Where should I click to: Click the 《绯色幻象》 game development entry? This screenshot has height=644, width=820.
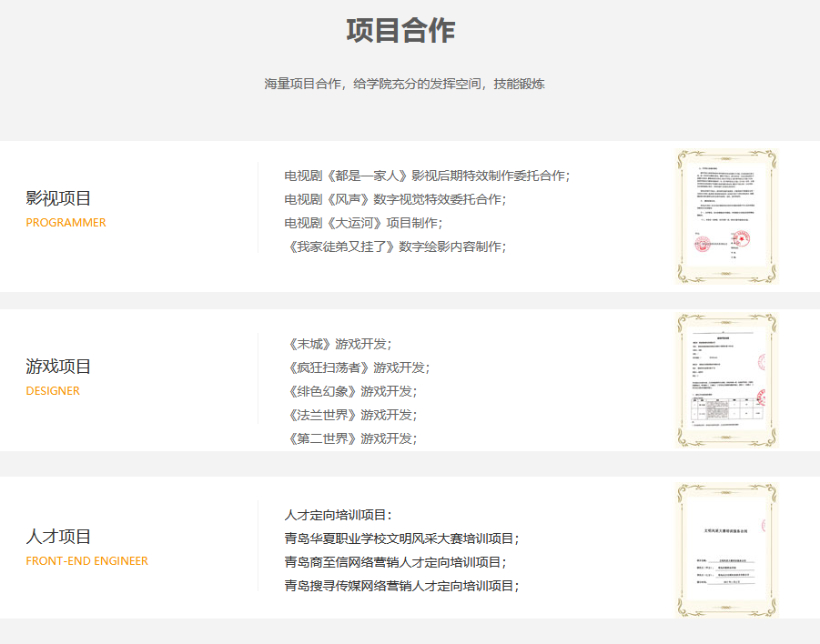[350, 391]
